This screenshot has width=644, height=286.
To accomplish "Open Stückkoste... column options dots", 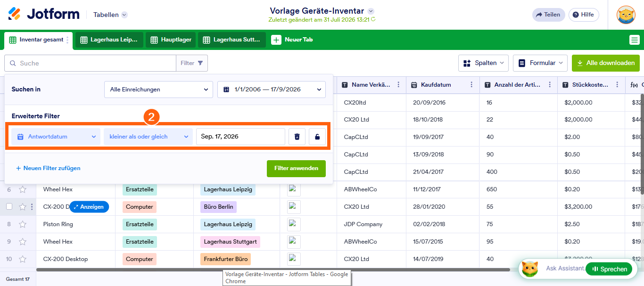I will tap(617, 85).
